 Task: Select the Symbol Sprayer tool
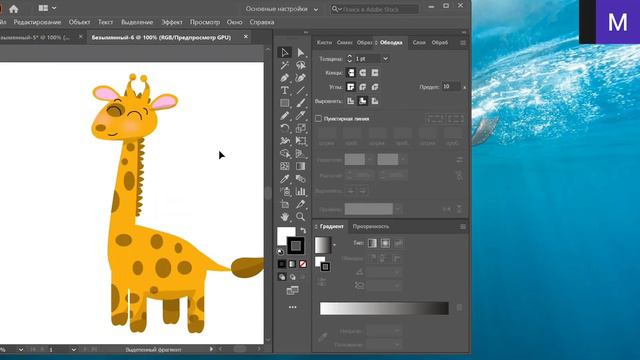[x=284, y=191]
